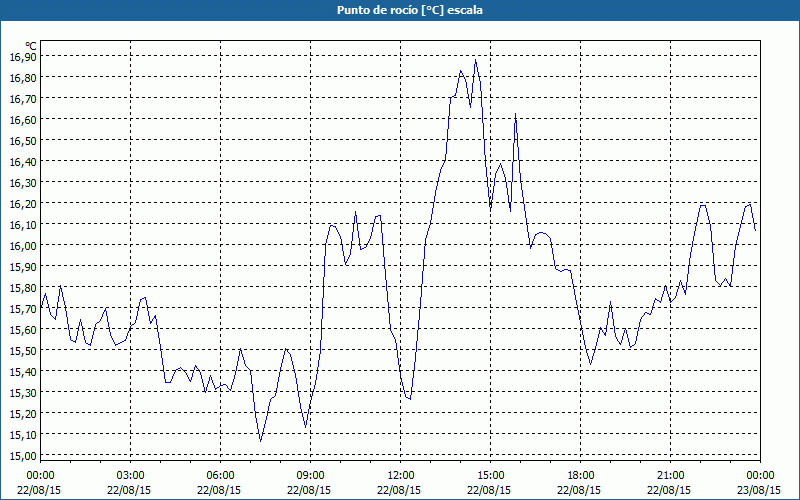This screenshot has height=500, width=800.
Task: Select the 15,70 y-axis label
Action: click(x=23, y=308)
